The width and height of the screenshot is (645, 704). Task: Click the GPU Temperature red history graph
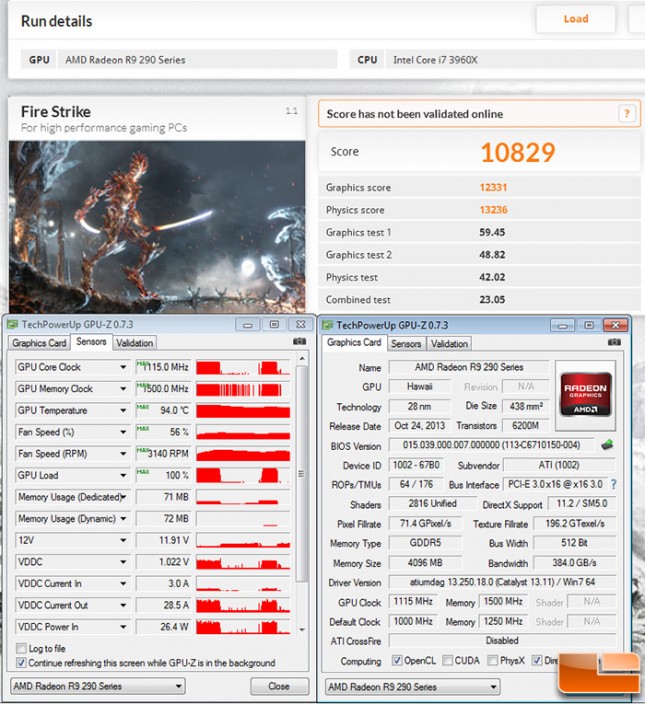tap(243, 410)
